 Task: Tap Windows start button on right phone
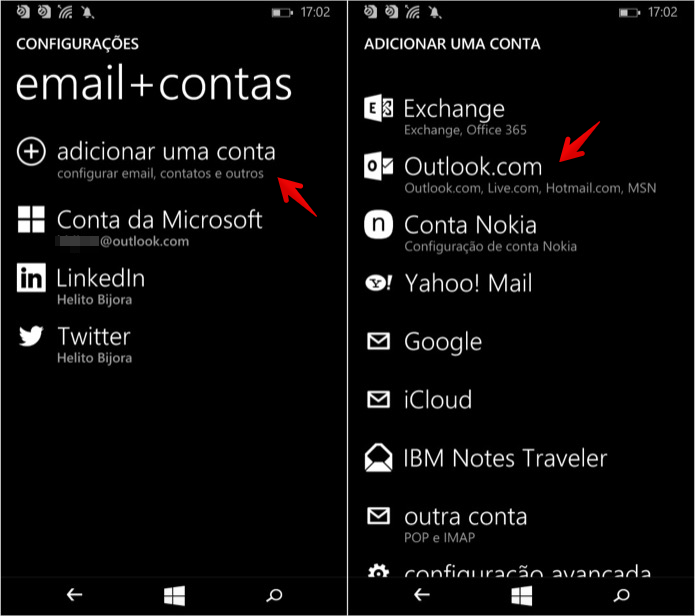click(522, 595)
